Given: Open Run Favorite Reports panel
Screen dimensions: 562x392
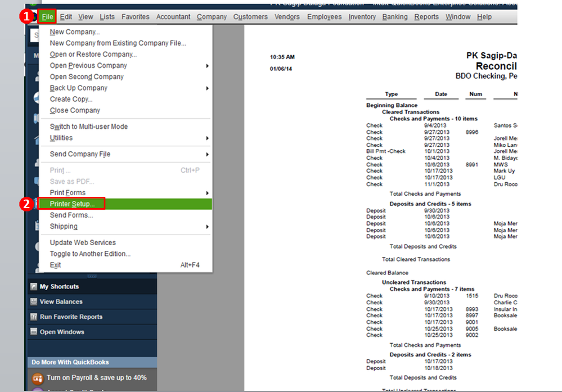Looking at the screenshot, I should pyautogui.click(x=92, y=317).
